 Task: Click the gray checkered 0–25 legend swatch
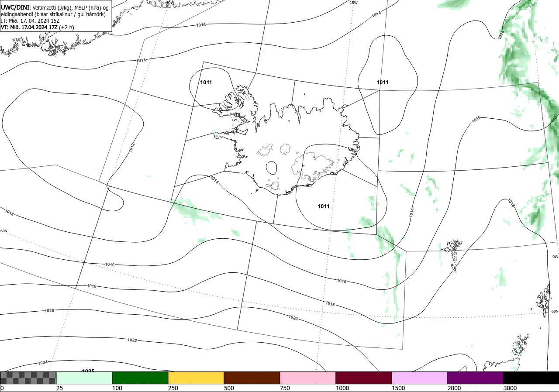click(28, 378)
